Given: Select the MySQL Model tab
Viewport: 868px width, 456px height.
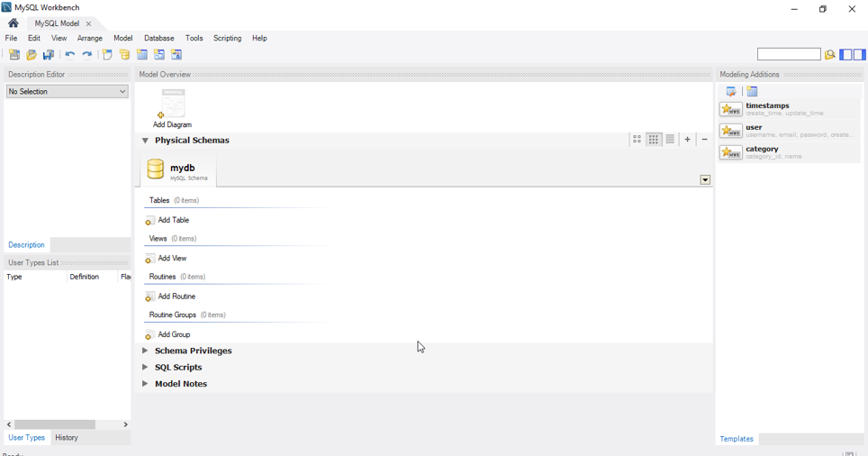Looking at the screenshot, I should tap(57, 23).
